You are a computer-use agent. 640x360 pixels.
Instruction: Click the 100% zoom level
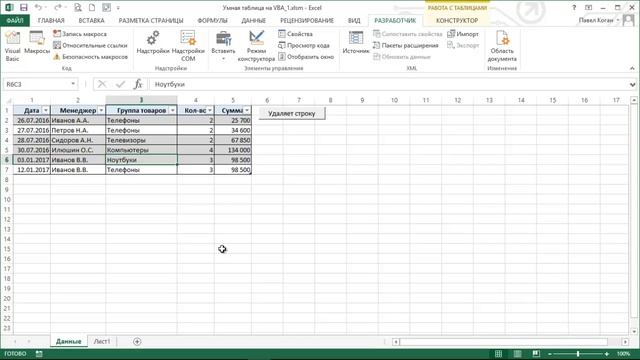tap(624, 354)
